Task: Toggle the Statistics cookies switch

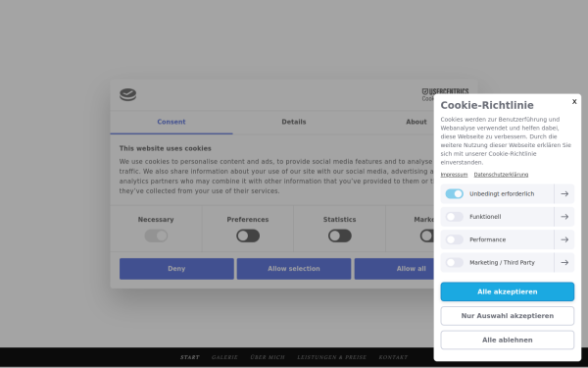Action: coord(340,236)
